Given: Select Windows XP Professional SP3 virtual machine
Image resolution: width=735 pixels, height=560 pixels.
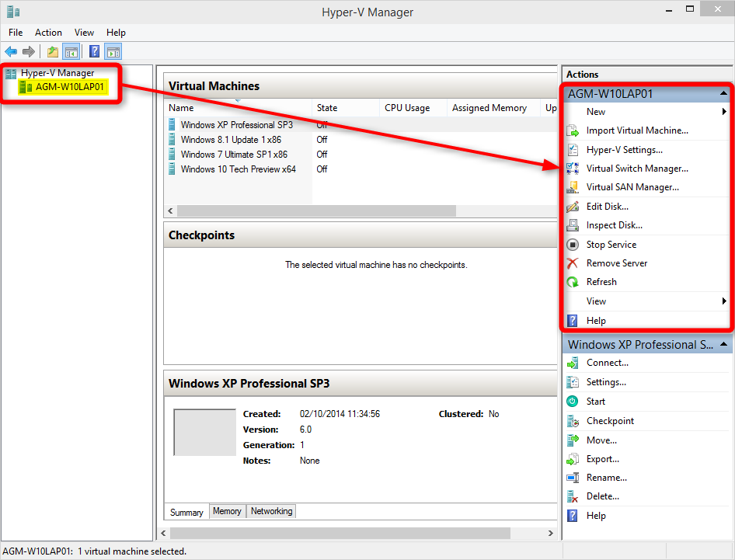Looking at the screenshot, I should 237,125.
